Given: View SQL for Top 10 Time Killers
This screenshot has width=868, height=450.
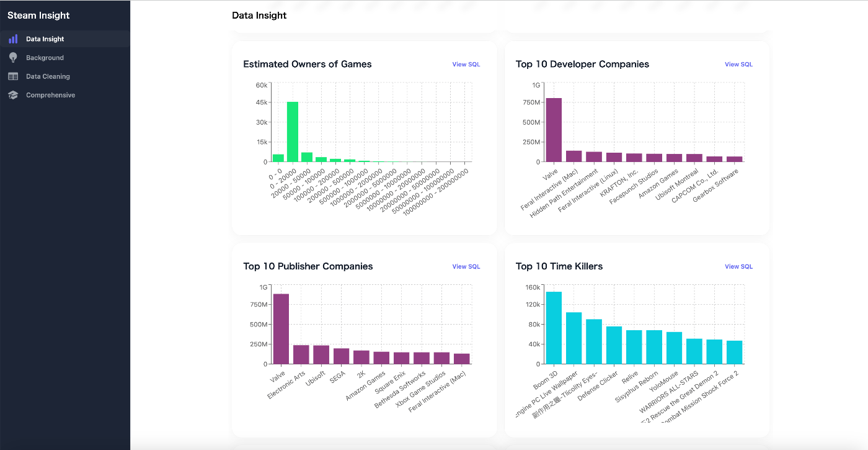Looking at the screenshot, I should tap(738, 267).
